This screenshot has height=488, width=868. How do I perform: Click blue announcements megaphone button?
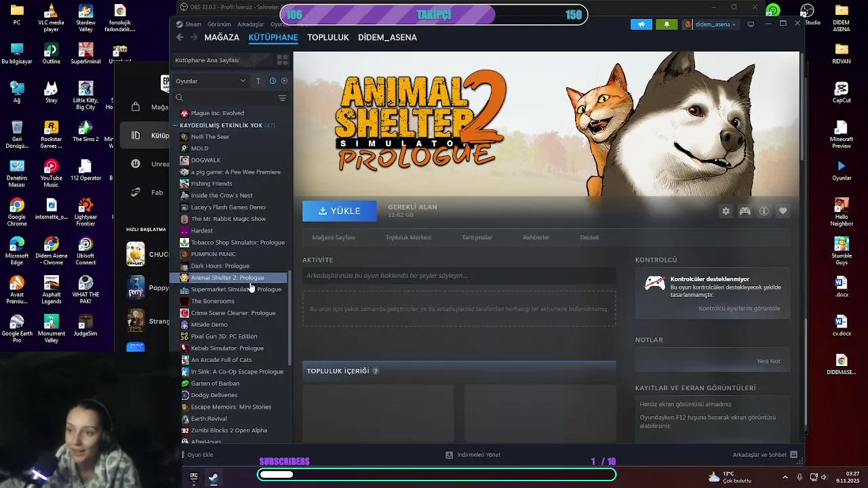pos(642,24)
